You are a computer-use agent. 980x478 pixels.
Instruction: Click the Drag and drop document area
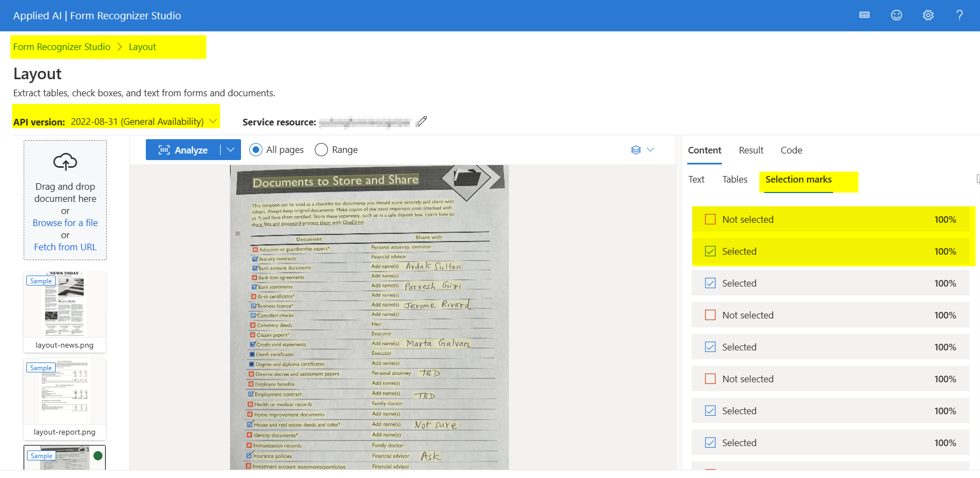pos(65,200)
